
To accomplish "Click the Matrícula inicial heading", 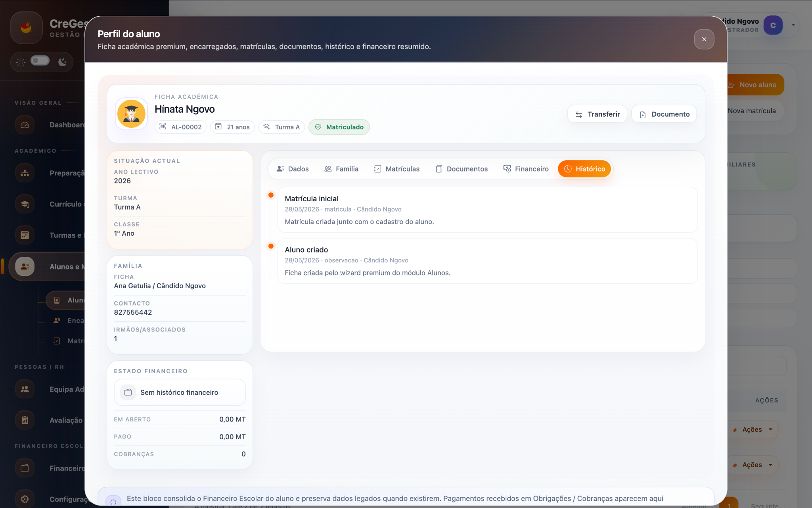I will pyautogui.click(x=312, y=199).
